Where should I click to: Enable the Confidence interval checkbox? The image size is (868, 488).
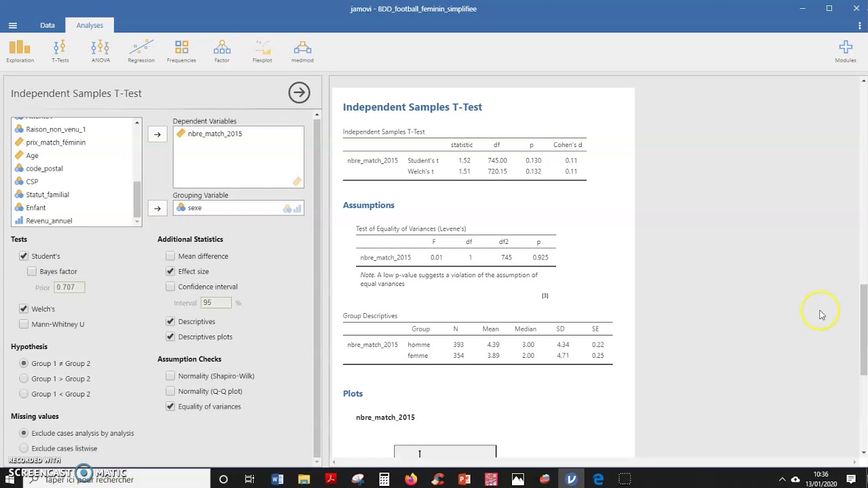[170, 287]
